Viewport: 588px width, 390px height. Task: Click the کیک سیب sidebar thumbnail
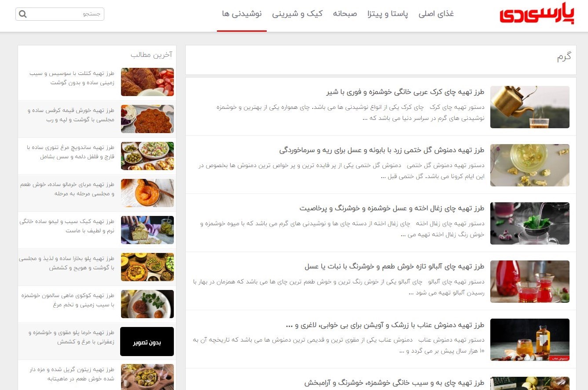pos(147,230)
